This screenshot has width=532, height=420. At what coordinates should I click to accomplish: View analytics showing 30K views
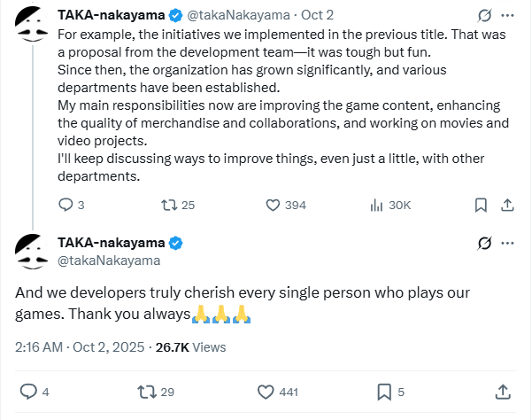375,205
